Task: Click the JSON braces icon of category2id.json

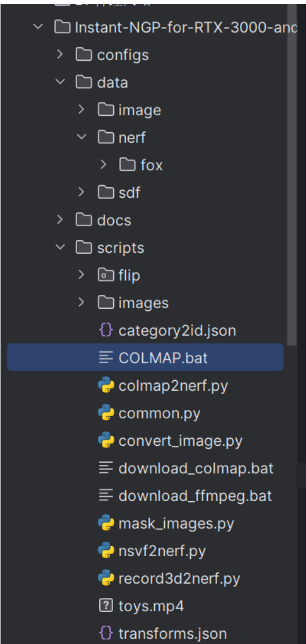Action: click(106, 331)
